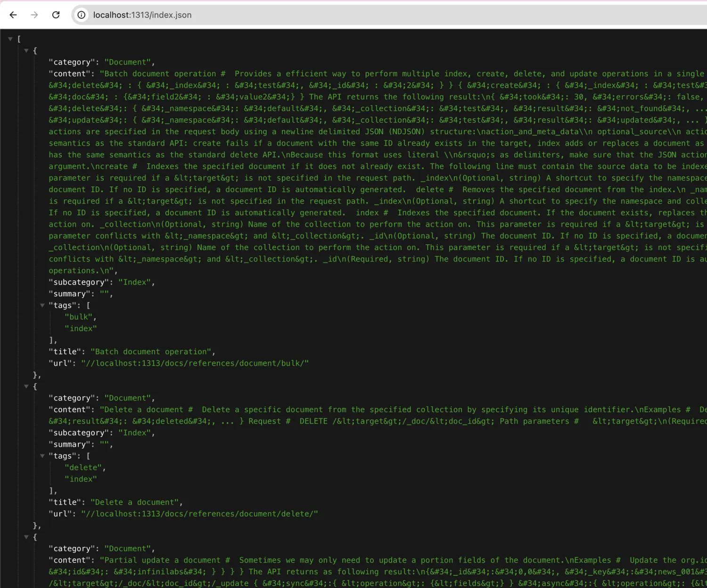Select the first object's "Index" subcategory value
This screenshot has width=707, height=588.
135,282
